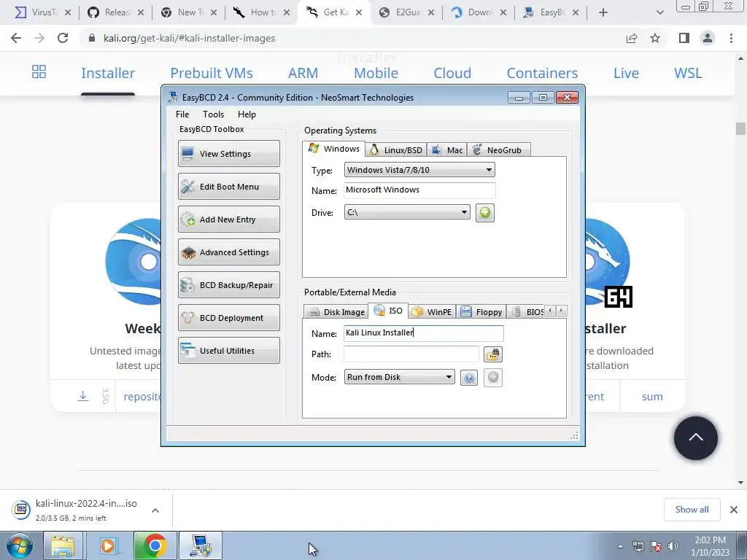Screen dimensions: 747x560
Task: Open Useful Utilities
Action: click(x=228, y=351)
